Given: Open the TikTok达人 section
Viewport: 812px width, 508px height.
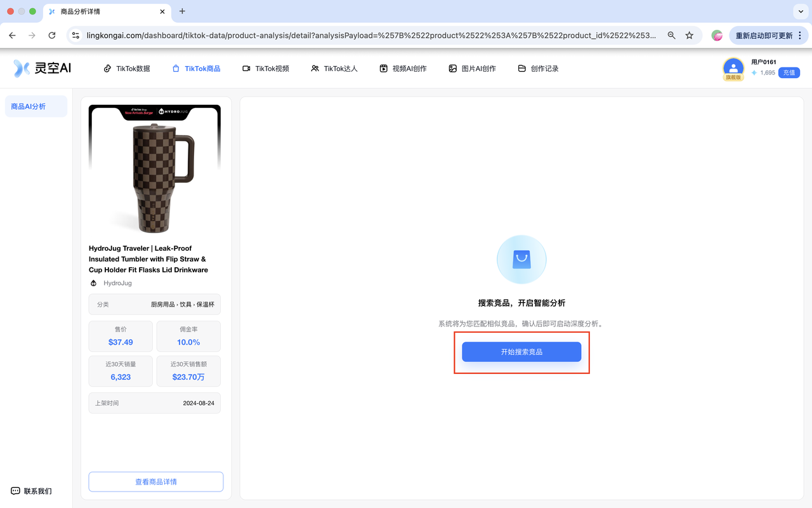Looking at the screenshot, I should (x=334, y=69).
